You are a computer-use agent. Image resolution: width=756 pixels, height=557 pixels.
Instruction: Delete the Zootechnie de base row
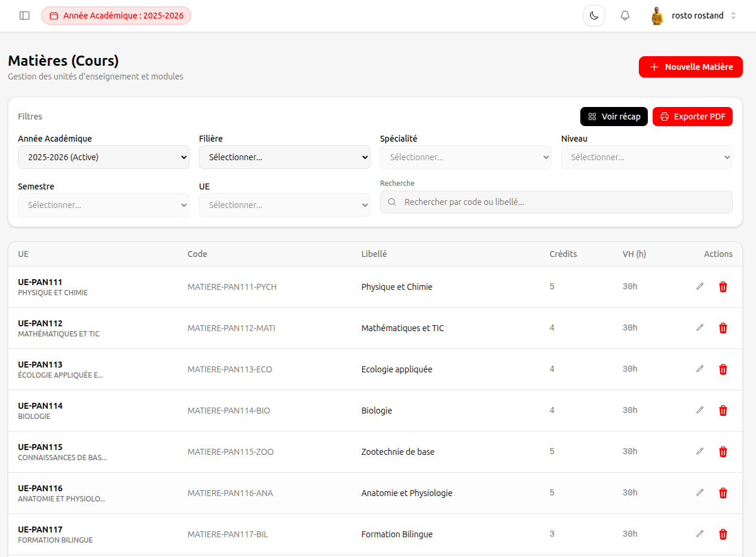click(x=723, y=452)
